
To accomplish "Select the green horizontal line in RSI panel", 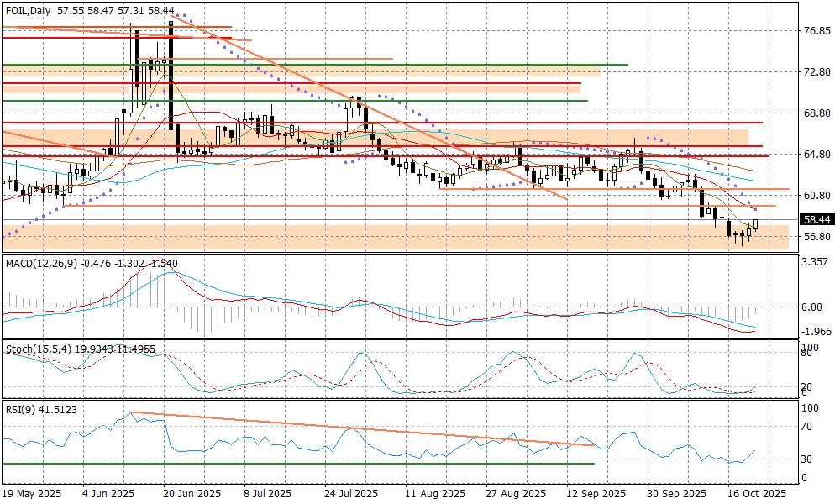I will (294, 463).
